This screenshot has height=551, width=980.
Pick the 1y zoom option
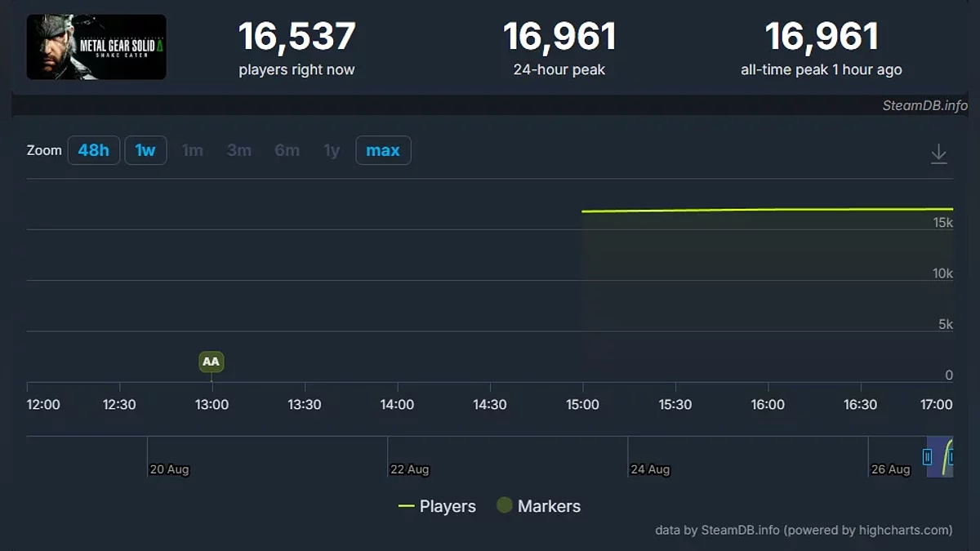332,150
